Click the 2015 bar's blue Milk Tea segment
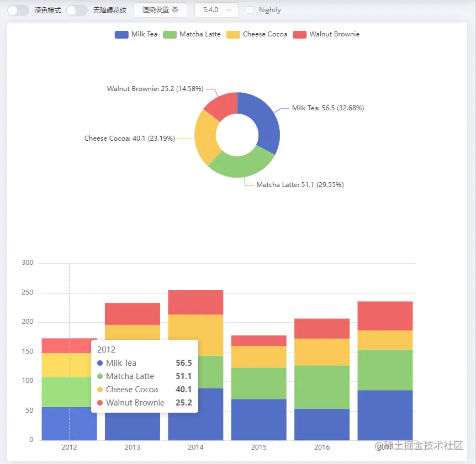 pyautogui.click(x=258, y=420)
